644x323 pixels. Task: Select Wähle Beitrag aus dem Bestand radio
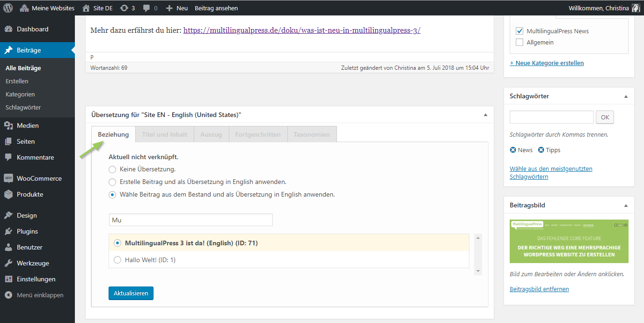coord(112,194)
